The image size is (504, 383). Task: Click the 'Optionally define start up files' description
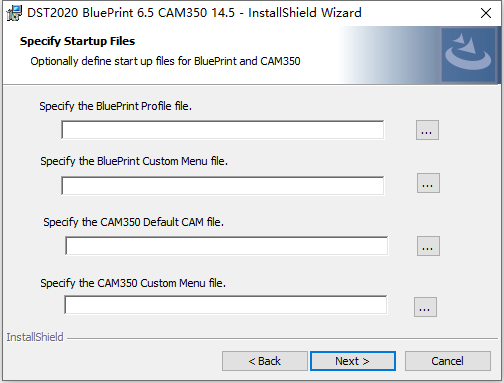pos(165,61)
